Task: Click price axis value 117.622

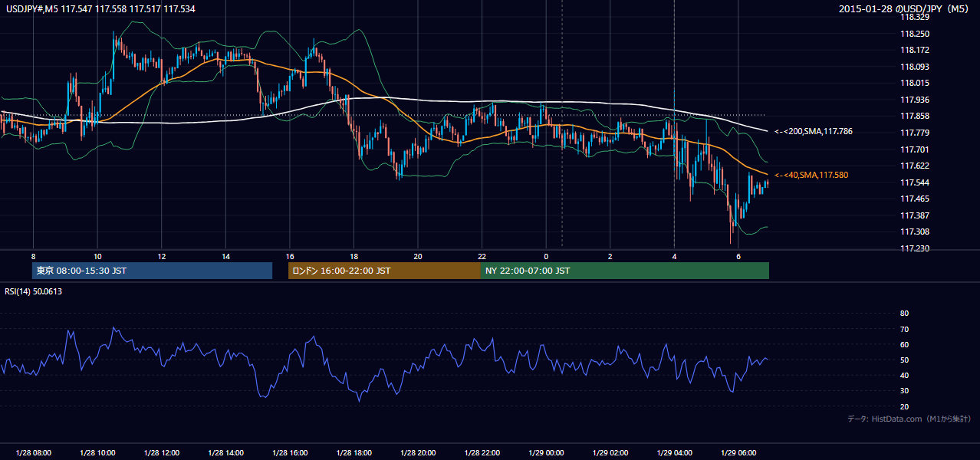Action: (914, 166)
